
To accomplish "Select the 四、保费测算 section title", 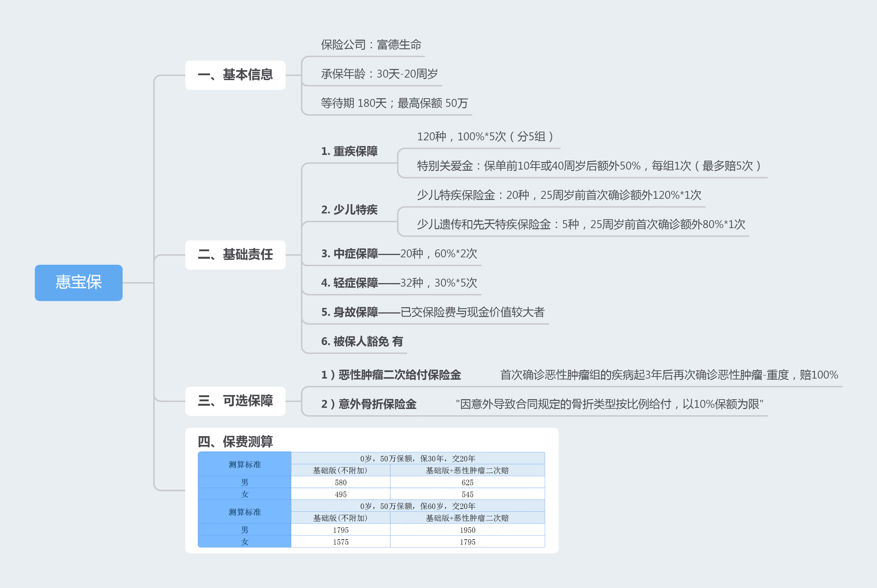I will click(235, 442).
